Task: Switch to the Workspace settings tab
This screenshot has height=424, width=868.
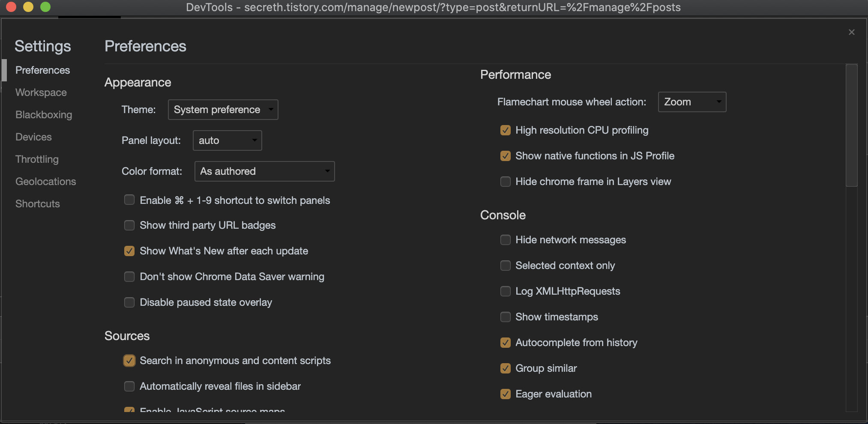Action: coord(41,93)
